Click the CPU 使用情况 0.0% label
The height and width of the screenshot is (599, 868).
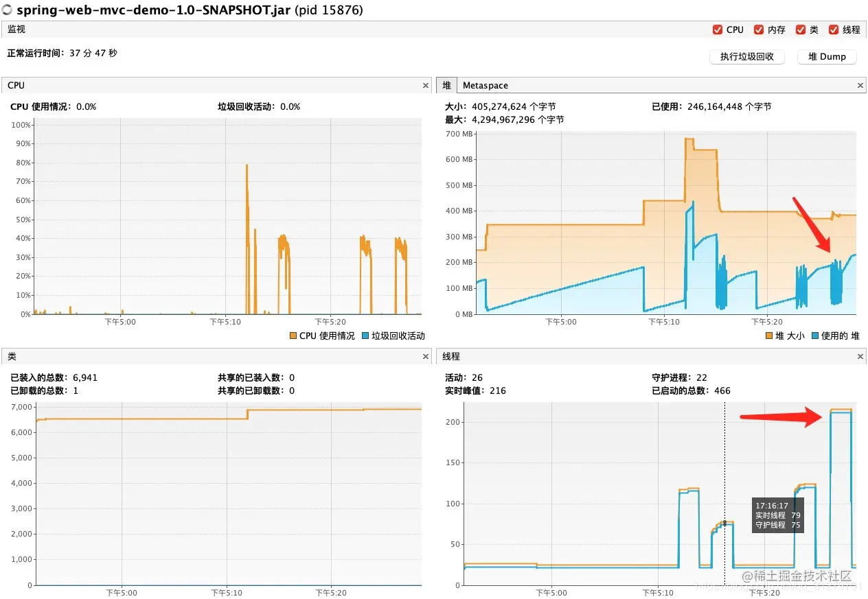pos(54,106)
